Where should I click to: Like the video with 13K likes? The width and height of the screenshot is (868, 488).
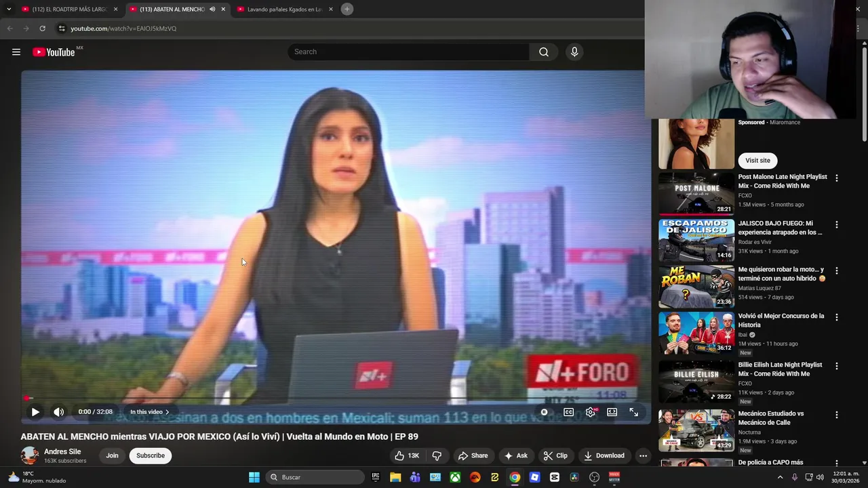[x=407, y=455]
